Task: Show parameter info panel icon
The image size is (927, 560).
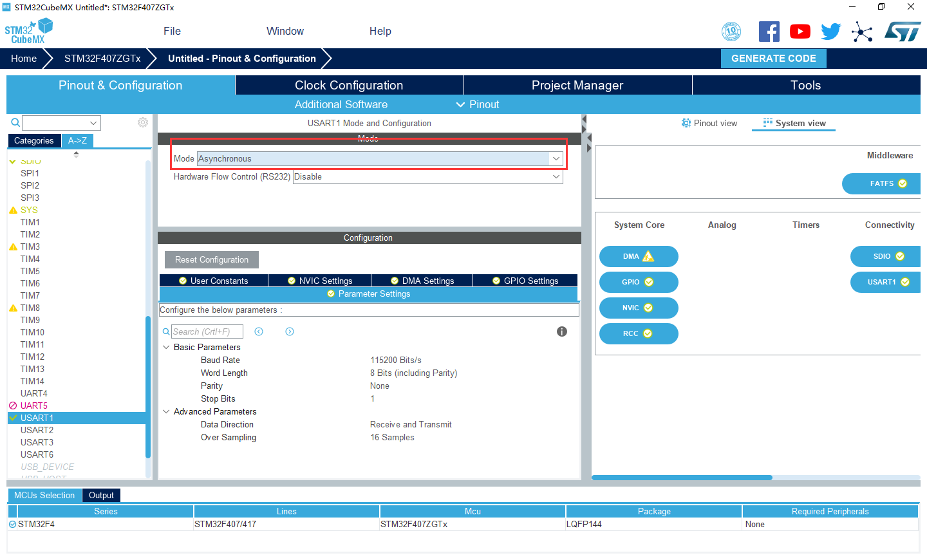Action: [562, 331]
